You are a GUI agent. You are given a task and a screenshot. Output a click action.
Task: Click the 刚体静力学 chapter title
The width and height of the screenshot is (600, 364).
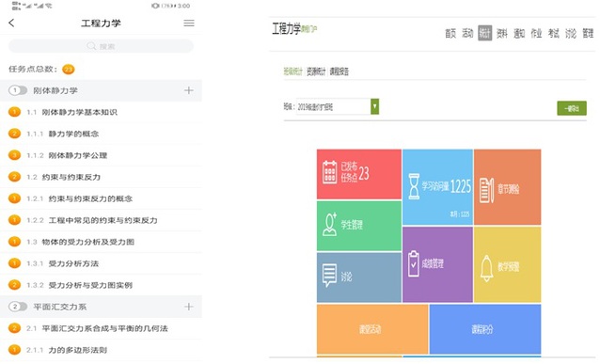(55, 90)
